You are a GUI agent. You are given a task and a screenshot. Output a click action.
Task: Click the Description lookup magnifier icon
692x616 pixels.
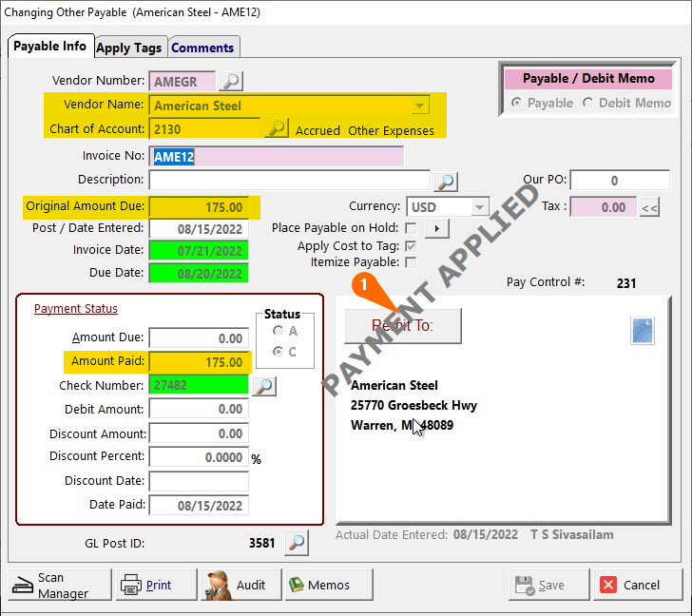[446, 181]
